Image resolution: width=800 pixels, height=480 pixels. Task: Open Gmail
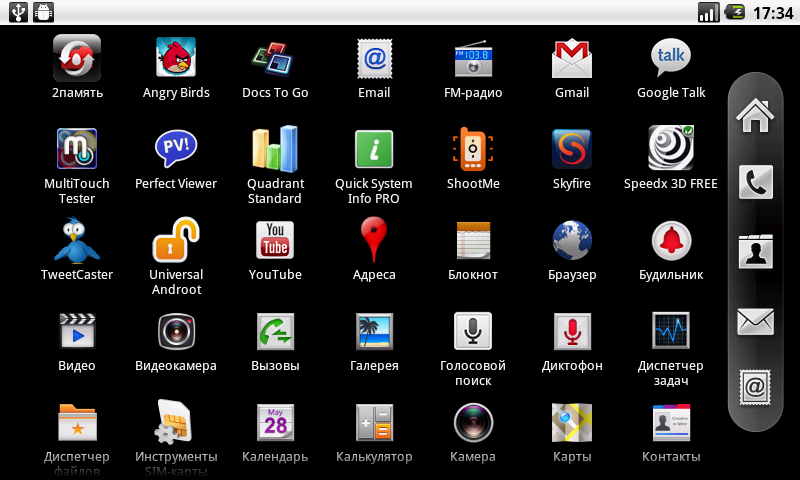pos(572,58)
